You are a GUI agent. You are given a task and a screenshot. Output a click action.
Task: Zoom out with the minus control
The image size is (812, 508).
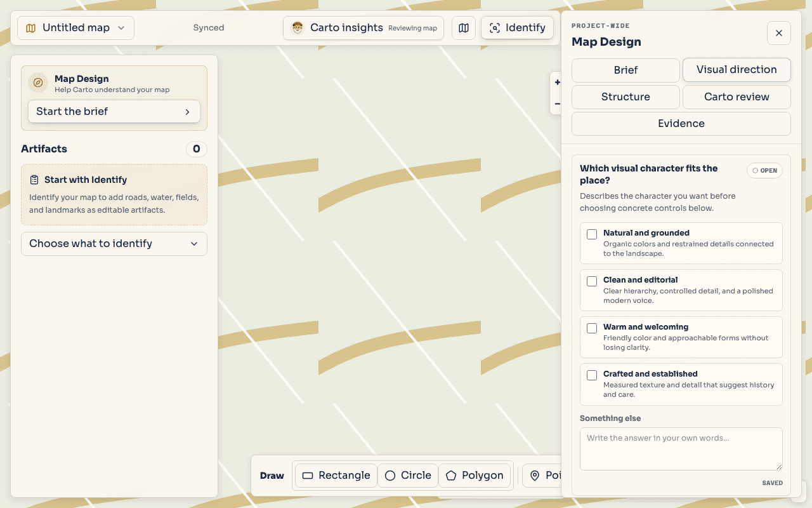[557, 104]
